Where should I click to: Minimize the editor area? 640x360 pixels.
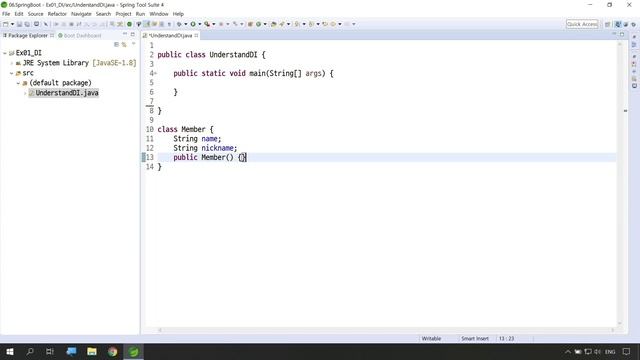[614, 34]
